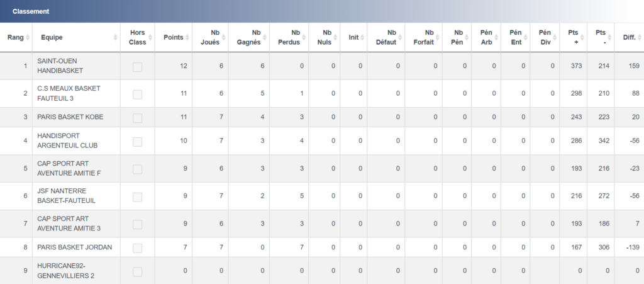Check Hors Class box for Saint-Ouen Handibasket

pos(137,66)
